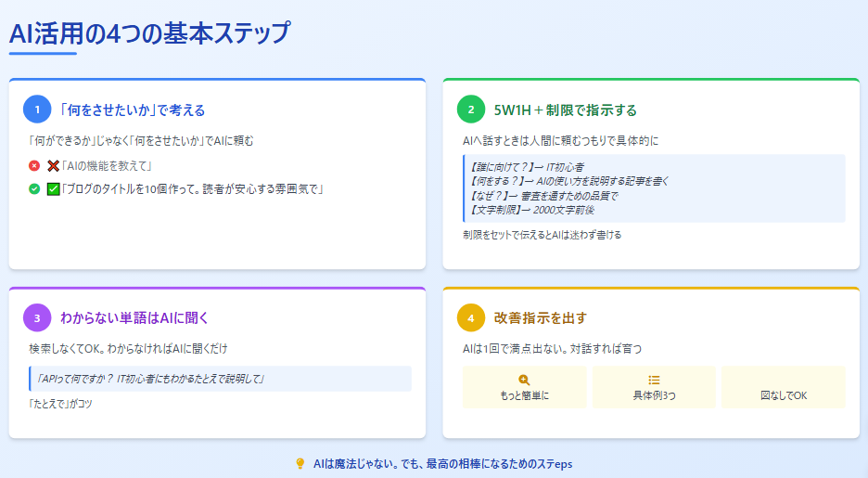Viewport: 868px width, 478px height.
Task: Click the magnifier plus icon above もっと簡単に
Action: [x=524, y=380]
